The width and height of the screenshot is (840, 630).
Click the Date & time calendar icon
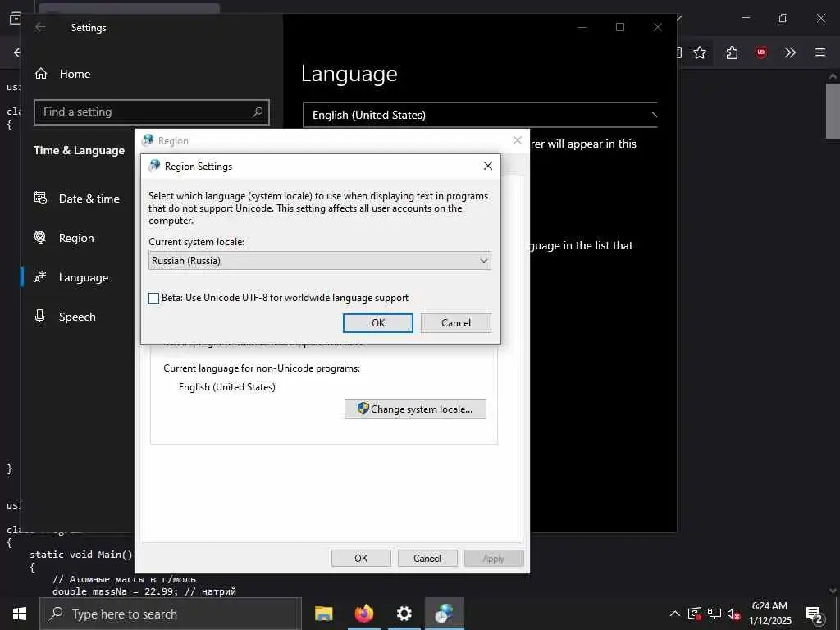(x=41, y=199)
